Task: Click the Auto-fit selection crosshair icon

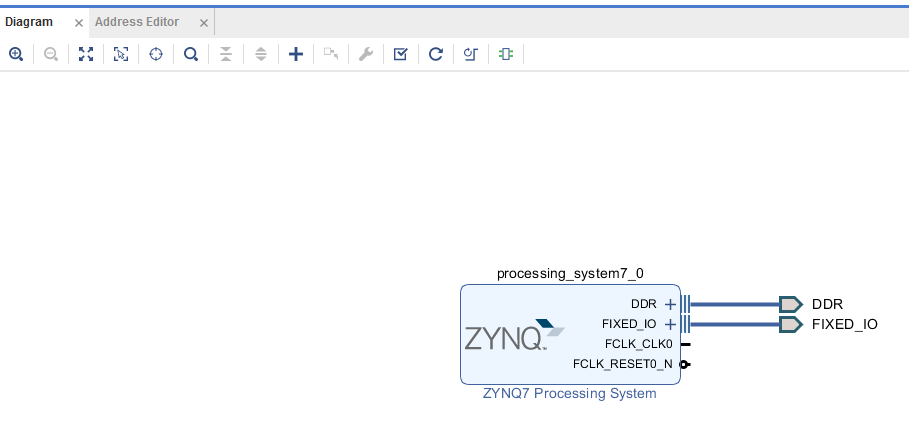Action: pyautogui.click(x=156, y=54)
